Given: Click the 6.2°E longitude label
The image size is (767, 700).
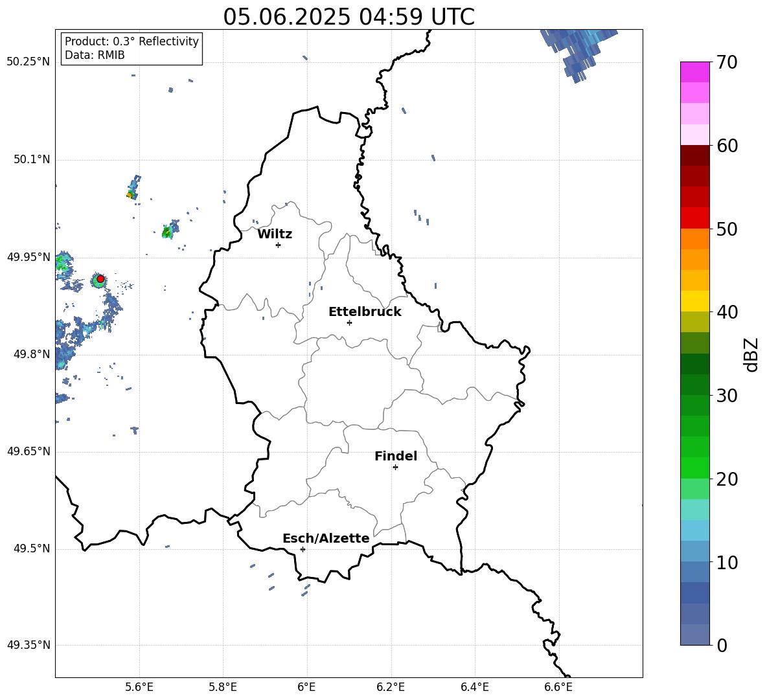Looking at the screenshot, I should click(x=391, y=687).
